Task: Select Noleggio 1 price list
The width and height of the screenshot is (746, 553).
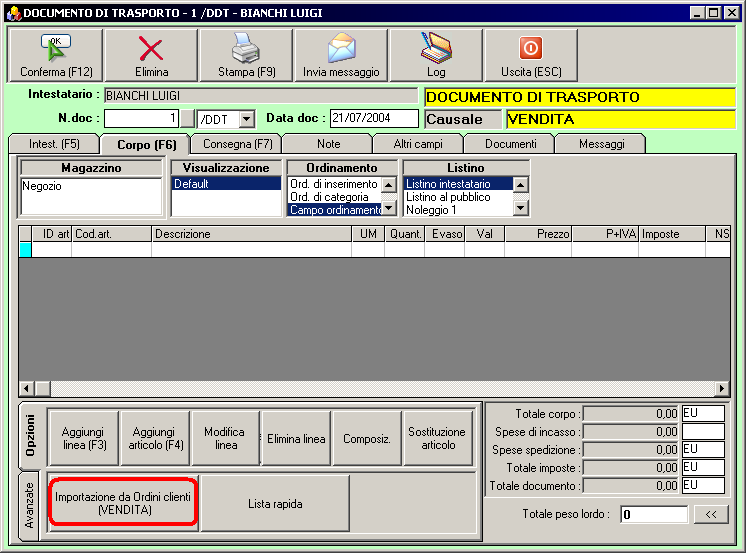Action: click(458, 209)
